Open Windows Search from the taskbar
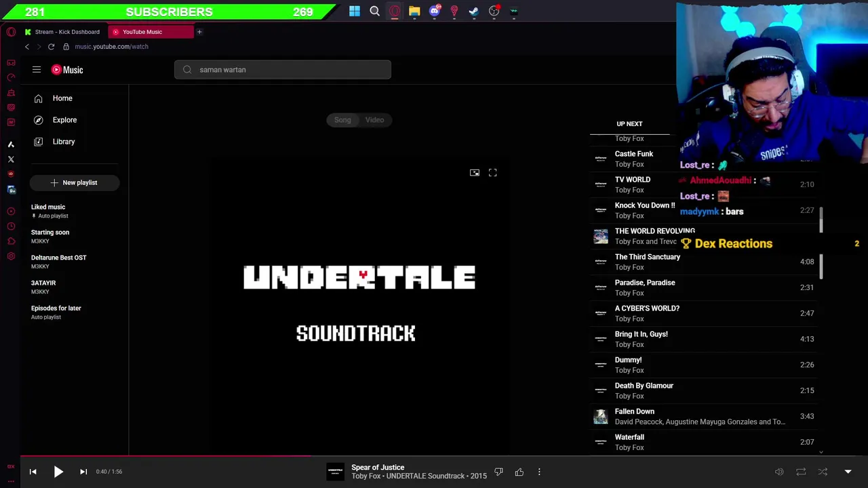The height and width of the screenshot is (488, 868). coord(374,11)
